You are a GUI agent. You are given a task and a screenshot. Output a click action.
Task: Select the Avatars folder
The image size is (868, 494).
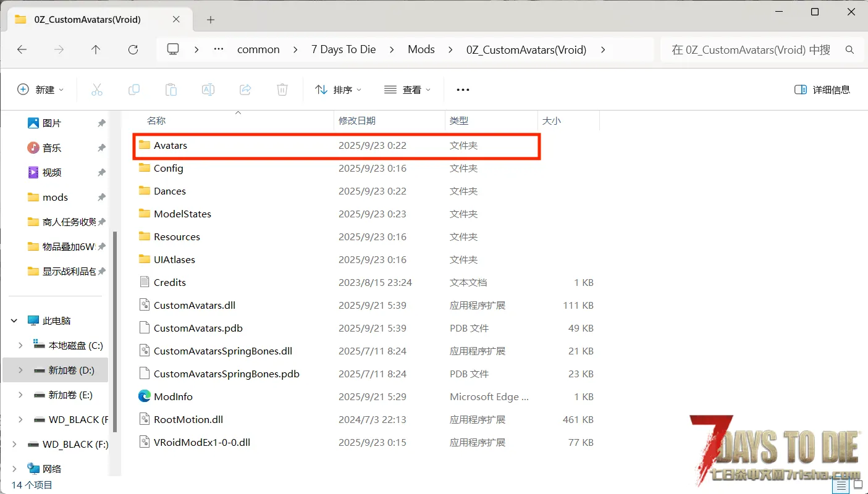point(171,146)
